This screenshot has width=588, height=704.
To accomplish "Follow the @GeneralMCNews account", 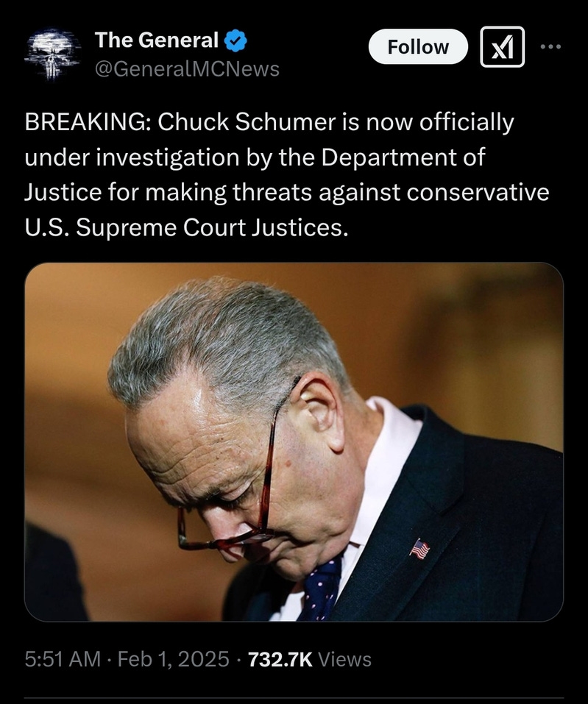I will click(x=418, y=46).
